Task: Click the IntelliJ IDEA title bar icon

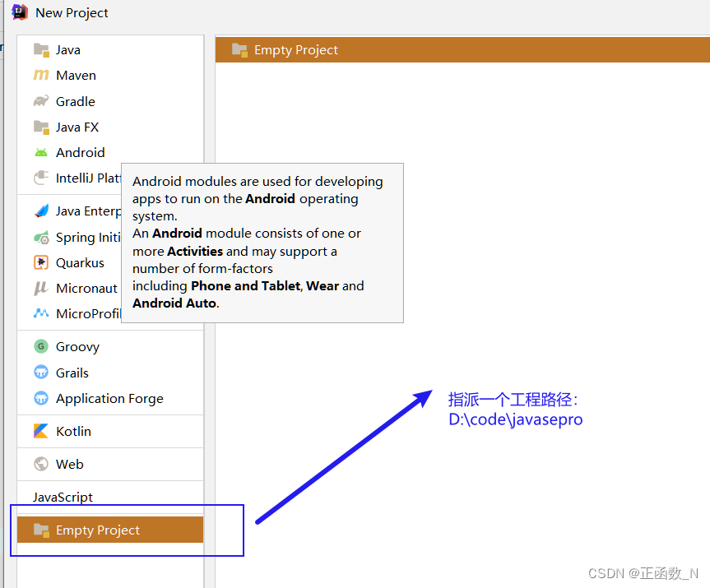Action: pyautogui.click(x=20, y=12)
